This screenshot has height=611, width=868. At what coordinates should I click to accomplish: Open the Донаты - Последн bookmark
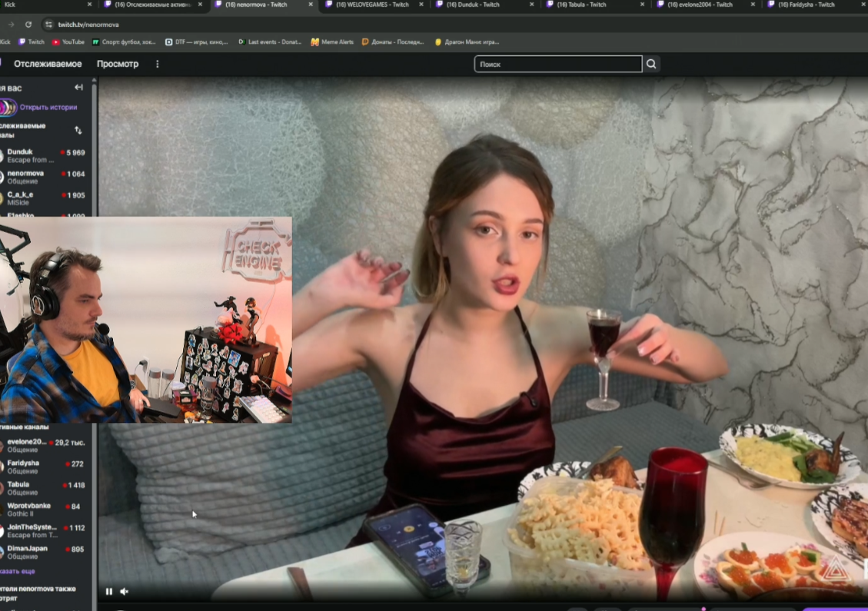point(392,42)
